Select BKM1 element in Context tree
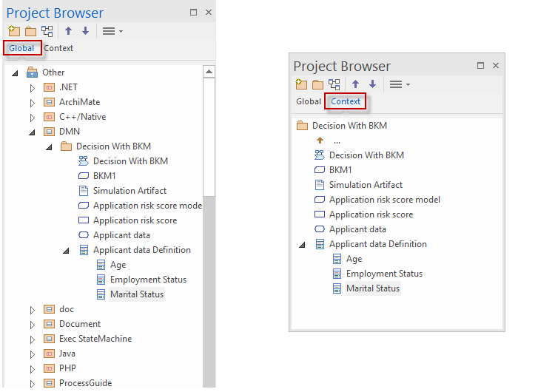This screenshot has width=555, height=392. click(x=340, y=170)
